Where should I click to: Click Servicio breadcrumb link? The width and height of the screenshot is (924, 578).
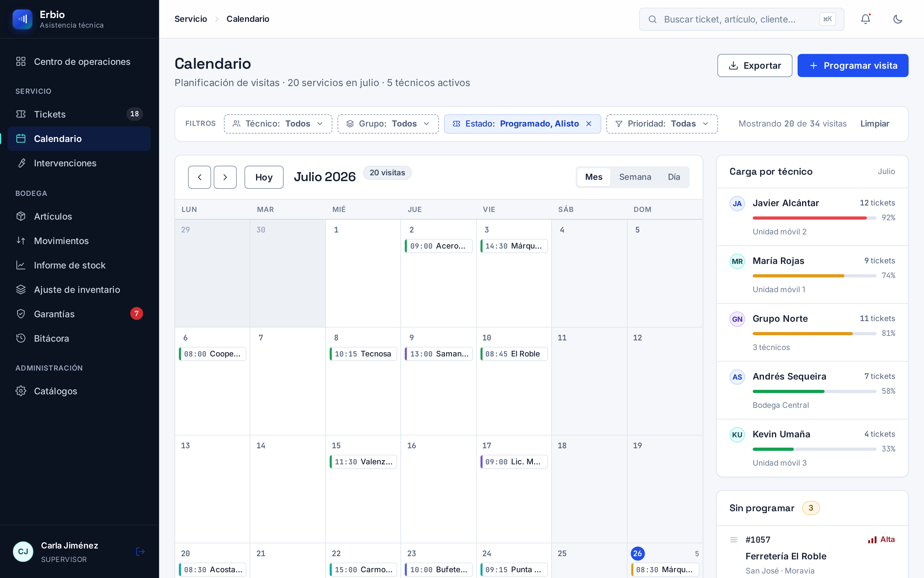tap(191, 19)
